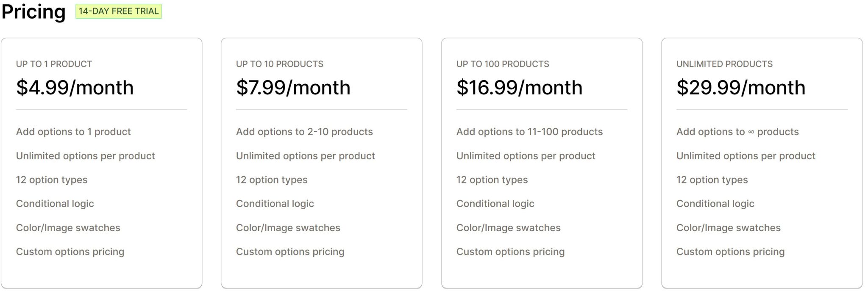Image resolution: width=868 pixels, height=293 pixels.
Task: Click the $16.99/month price
Action: click(520, 88)
